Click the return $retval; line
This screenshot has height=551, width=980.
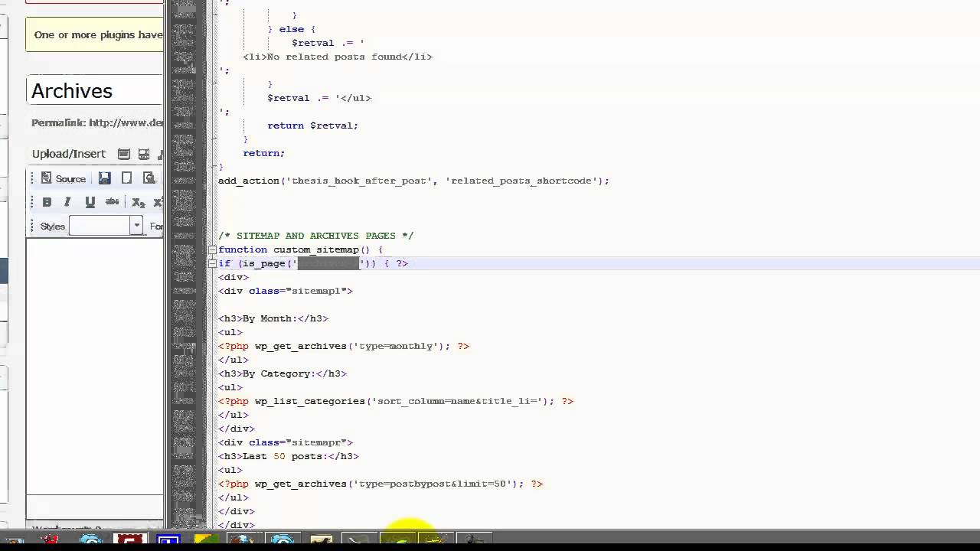(312, 126)
